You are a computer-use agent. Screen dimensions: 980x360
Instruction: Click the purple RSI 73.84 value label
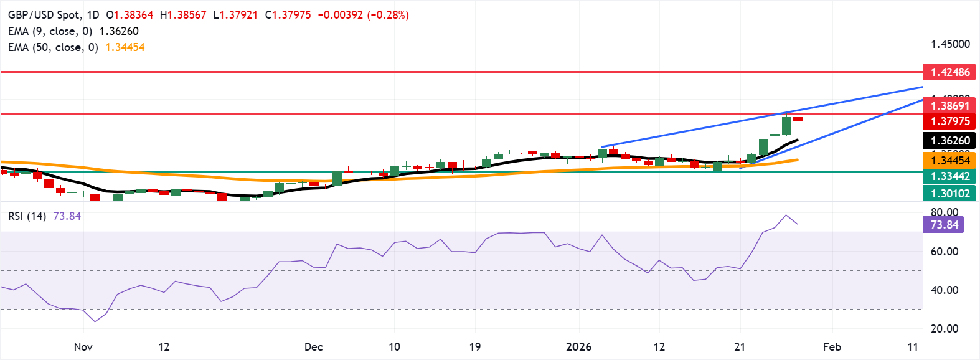[x=944, y=225]
